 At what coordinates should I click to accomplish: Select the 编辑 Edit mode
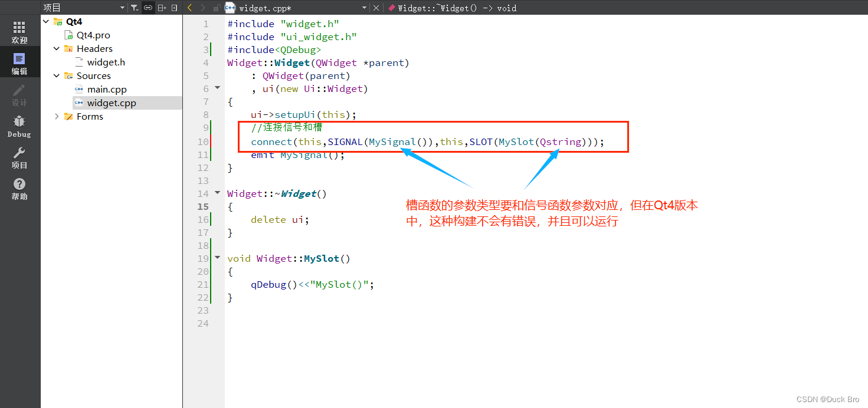click(x=19, y=62)
